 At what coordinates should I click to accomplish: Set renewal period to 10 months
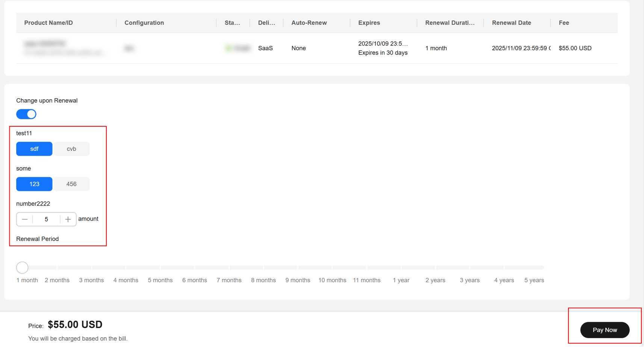[x=332, y=280]
